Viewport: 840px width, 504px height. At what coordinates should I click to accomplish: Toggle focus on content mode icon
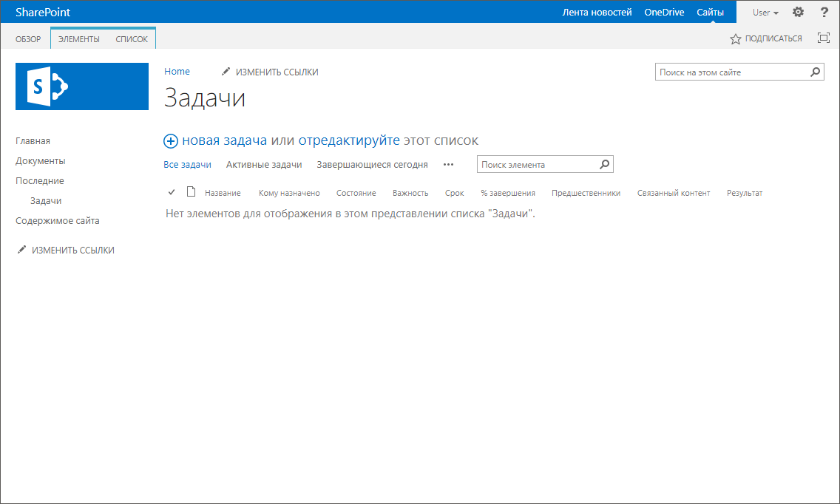824,38
